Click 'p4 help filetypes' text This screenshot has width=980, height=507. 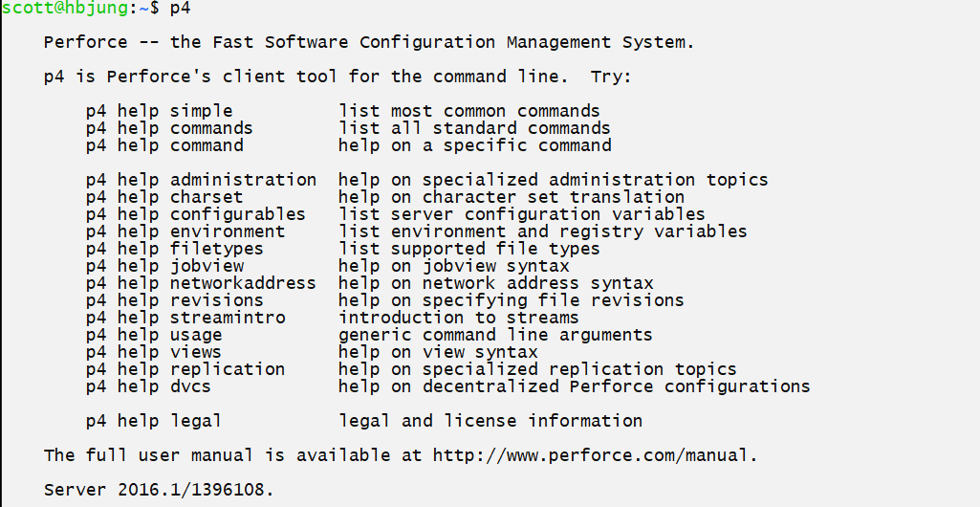pyautogui.click(x=175, y=249)
